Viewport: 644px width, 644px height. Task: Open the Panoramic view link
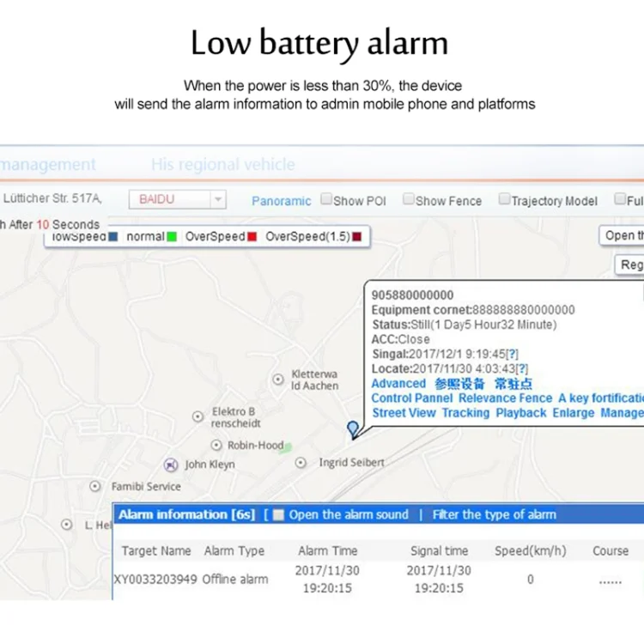[281, 201]
